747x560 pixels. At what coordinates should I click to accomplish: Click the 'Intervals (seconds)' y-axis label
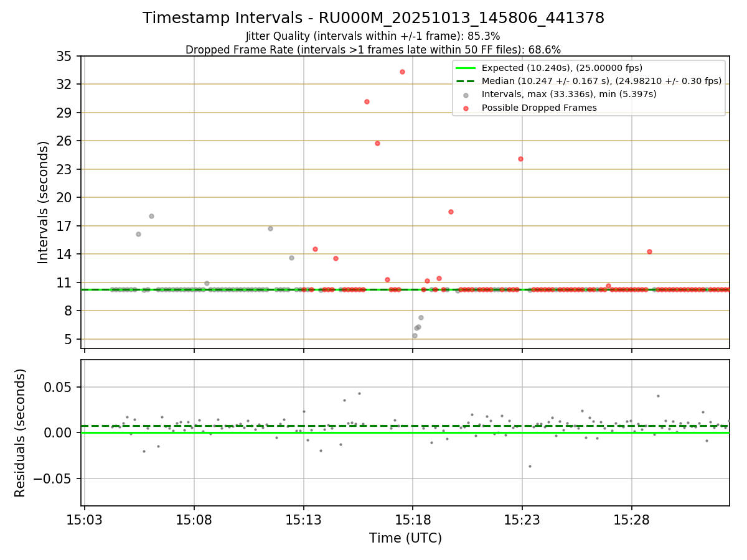44,202
